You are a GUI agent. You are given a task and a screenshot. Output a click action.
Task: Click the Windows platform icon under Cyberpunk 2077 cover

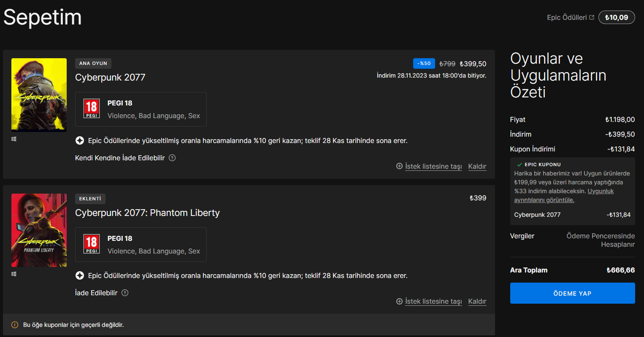[14, 139]
